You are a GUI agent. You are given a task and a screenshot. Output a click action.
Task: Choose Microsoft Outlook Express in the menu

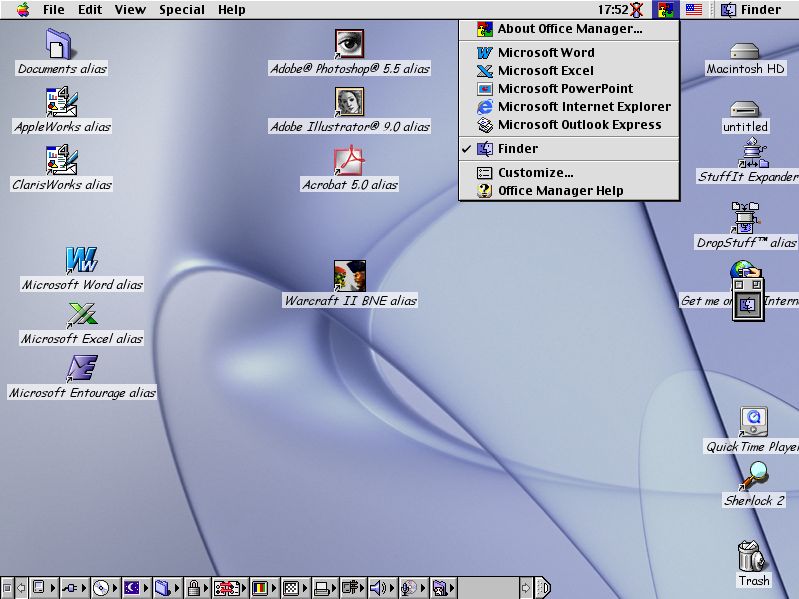569,125
